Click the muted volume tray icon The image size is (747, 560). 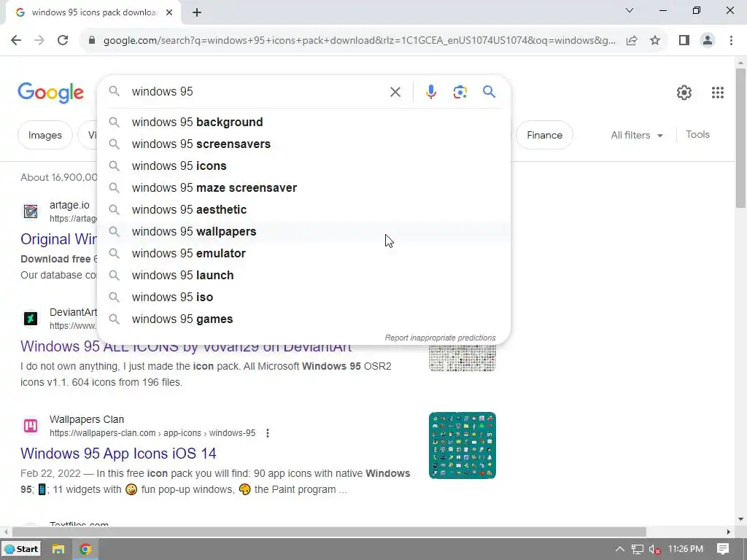pyautogui.click(x=654, y=549)
